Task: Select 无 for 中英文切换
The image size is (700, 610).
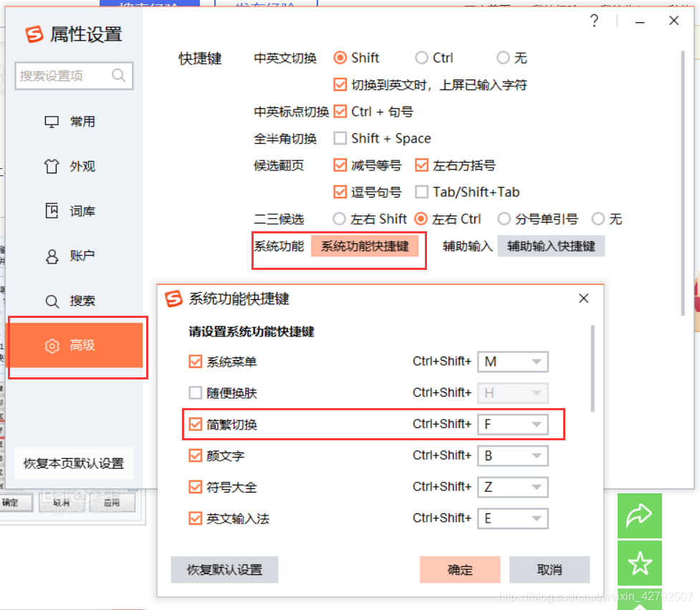Action: click(x=503, y=57)
